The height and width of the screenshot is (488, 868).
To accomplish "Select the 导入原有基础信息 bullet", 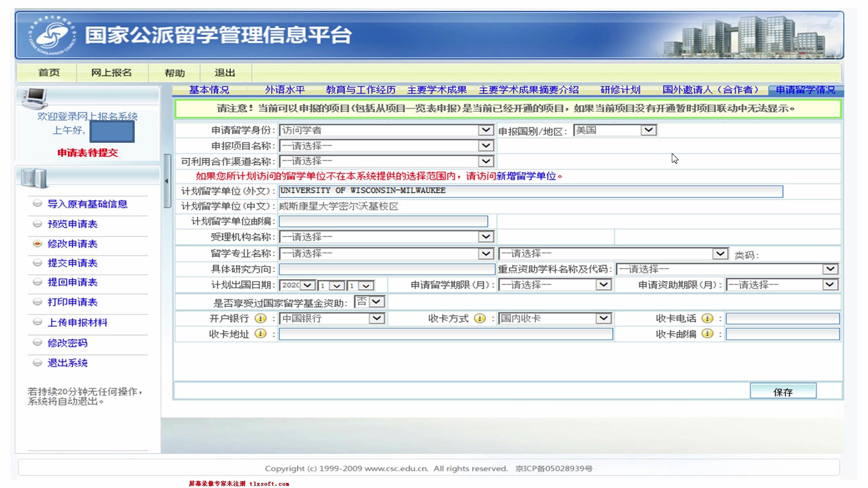I will [x=38, y=203].
